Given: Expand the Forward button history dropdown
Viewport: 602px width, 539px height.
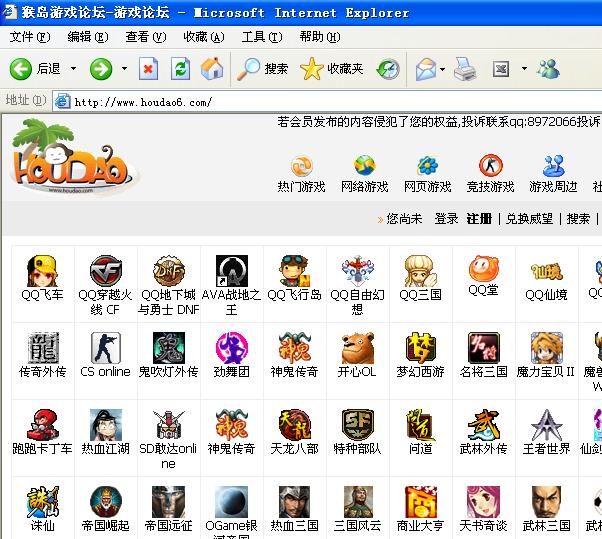Looking at the screenshot, I should click(x=124, y=69).
